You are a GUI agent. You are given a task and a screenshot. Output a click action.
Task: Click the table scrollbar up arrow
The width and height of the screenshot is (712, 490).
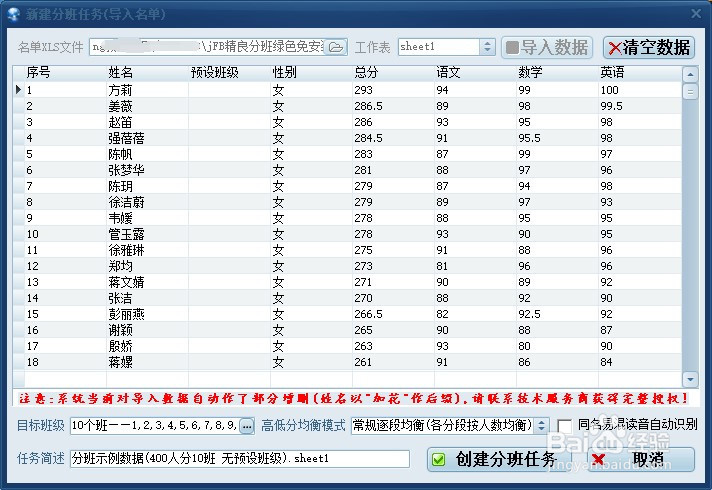690,74
